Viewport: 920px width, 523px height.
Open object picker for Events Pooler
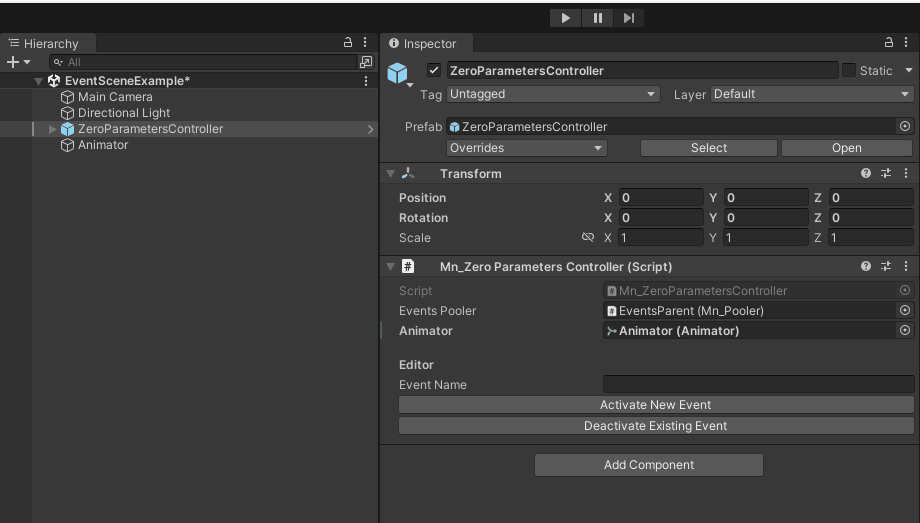(905, 311)
